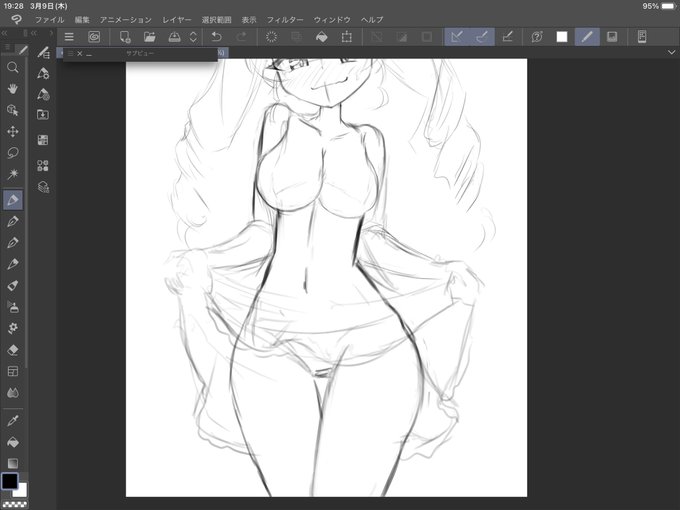Expand the save options up-down arrows
The height and width of the screenshot is (510, 680).
click(x=193, y=37)
